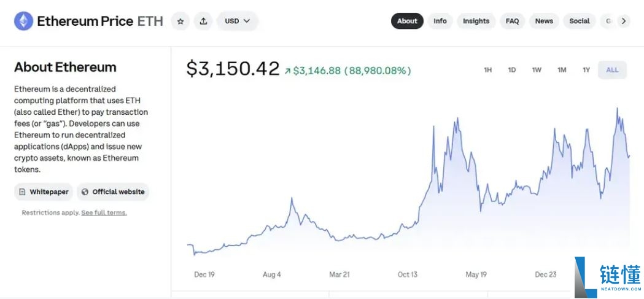
Task: Follow the See full terms link
Action: [104, 212]
